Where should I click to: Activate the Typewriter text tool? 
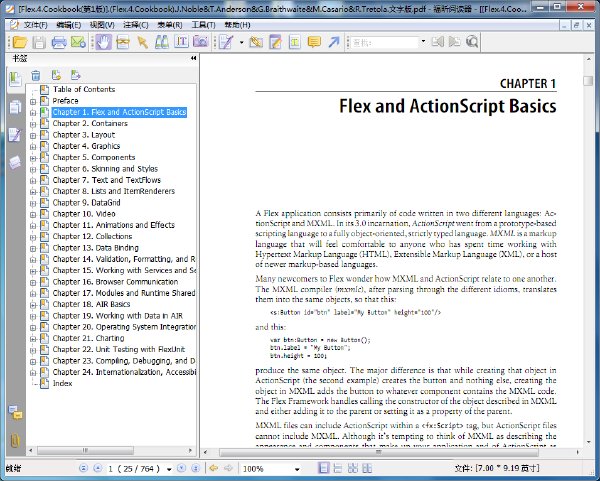click(181, 42)
